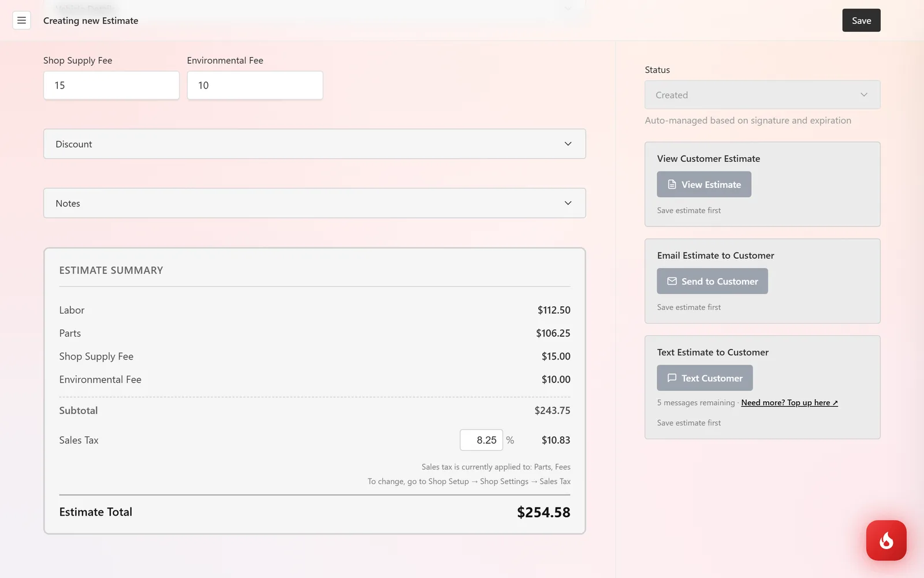The image size is (924, 578).
Task: Click the Auto-managed status hint text
Action: pos(748,120)
